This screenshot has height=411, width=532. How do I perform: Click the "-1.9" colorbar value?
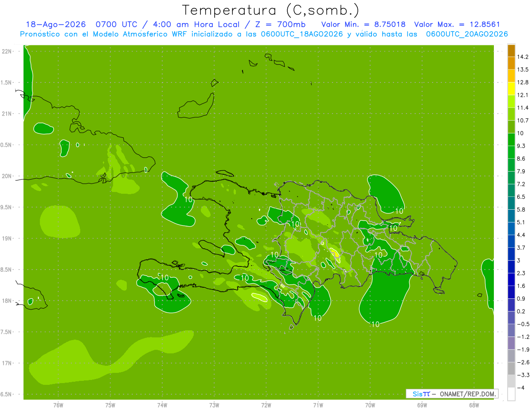(x=523, y=349)
